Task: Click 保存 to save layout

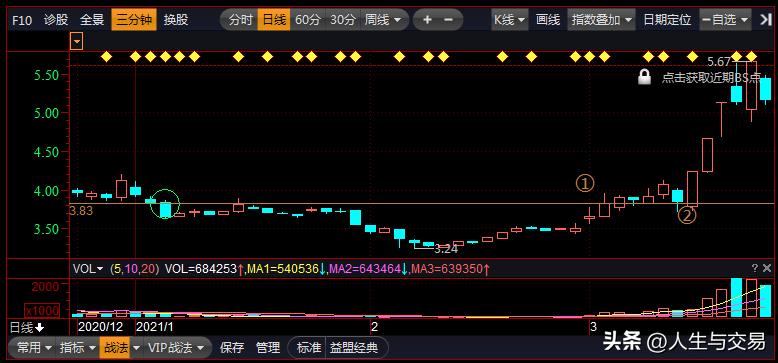Action: click(x=232, y=348)
